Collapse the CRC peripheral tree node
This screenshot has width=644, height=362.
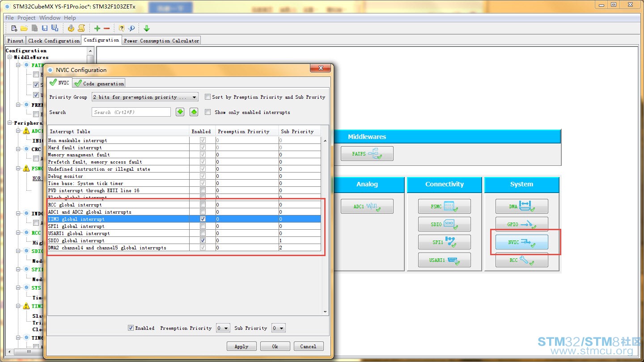(x=19, y=149)
